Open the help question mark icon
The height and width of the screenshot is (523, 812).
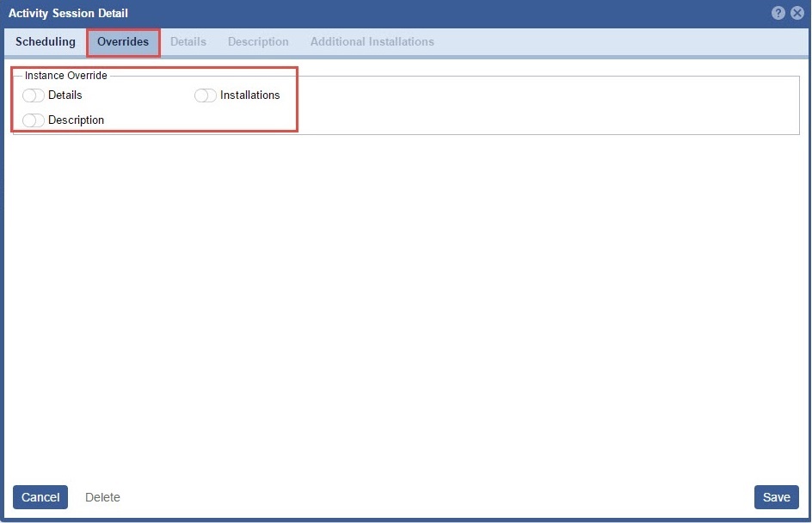point(778,13)
